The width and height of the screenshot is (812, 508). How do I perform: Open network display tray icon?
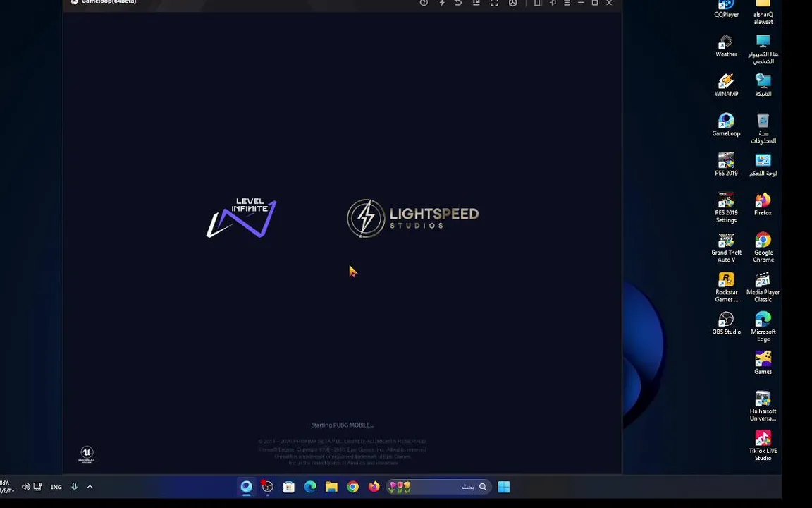coord(38,487)
